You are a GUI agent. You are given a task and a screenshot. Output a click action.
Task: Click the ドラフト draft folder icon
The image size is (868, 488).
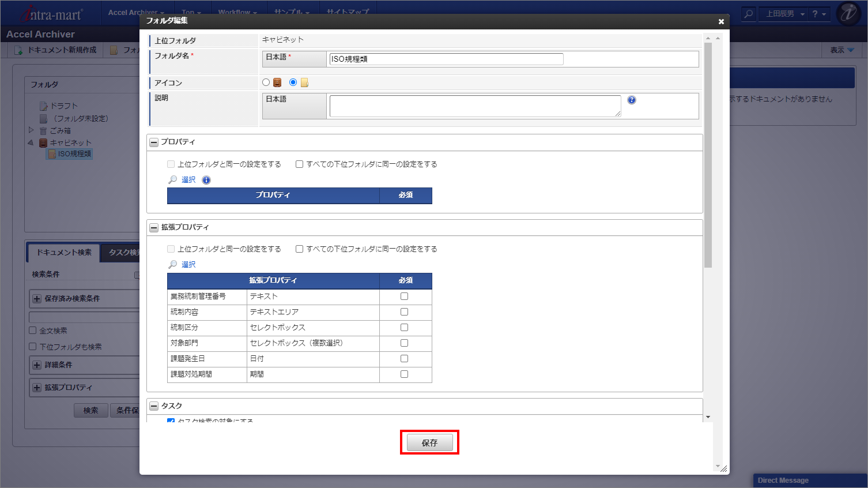43,106
